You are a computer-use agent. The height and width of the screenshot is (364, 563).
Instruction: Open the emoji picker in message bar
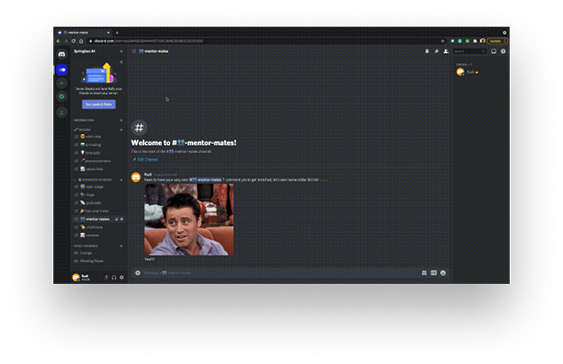click(443, 273)
